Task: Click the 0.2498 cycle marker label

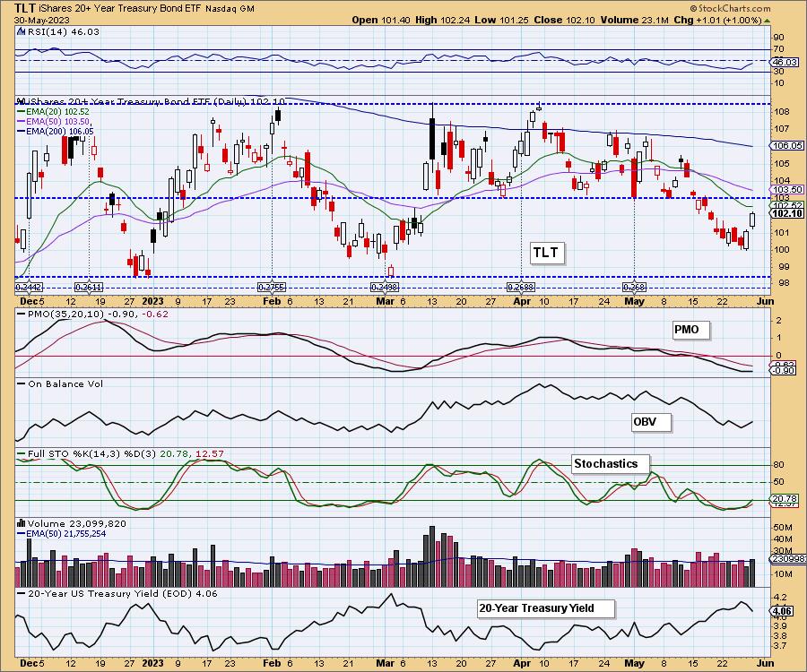Action: pos(385,287)
